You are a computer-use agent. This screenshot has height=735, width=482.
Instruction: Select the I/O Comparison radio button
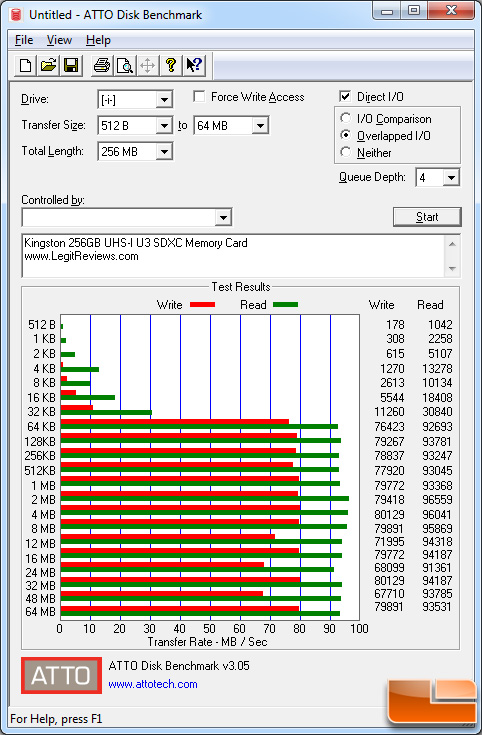[346, 118]
